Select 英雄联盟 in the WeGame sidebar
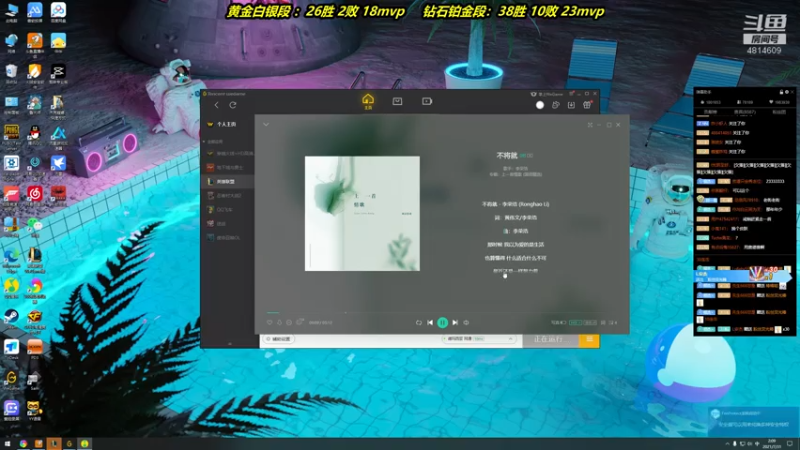Viewport: 800px width, 450px height. tap(228, 182)
